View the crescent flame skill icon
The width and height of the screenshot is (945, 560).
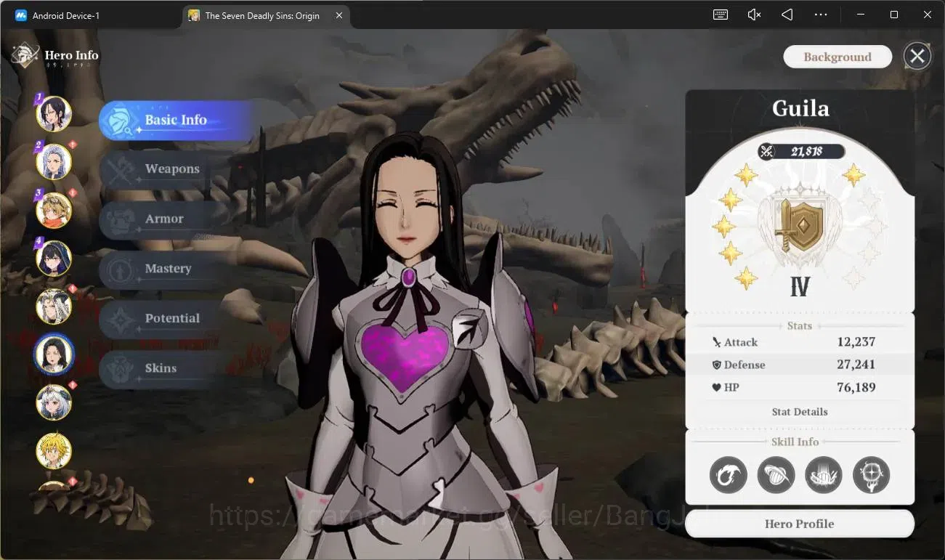[x=729, y=476]
